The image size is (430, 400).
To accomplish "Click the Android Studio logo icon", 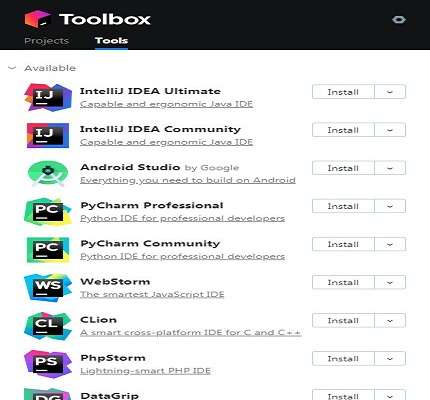I will click(x=48, y=173).
